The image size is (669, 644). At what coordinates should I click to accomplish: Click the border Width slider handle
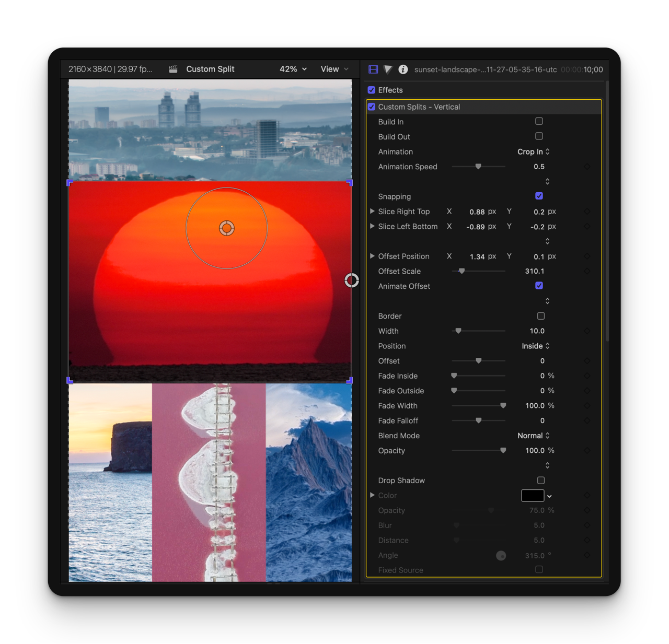click(x=458, y=331)
